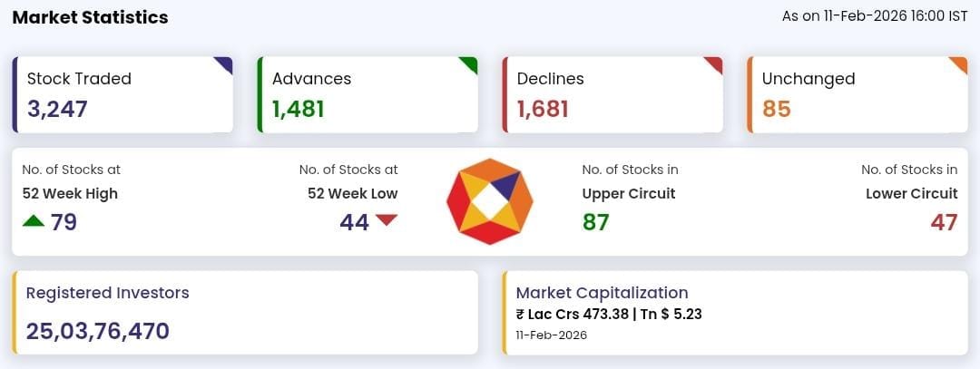Click the Registered Investors figure 25,03,76,470
The image size is (980, 369).
coord(98,331)
